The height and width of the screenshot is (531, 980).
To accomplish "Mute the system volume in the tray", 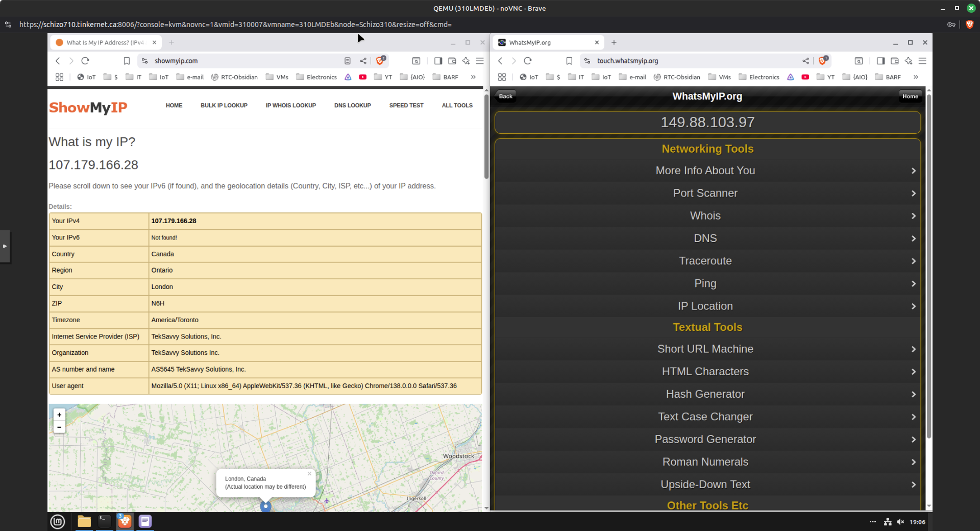I will pos(900,522).
